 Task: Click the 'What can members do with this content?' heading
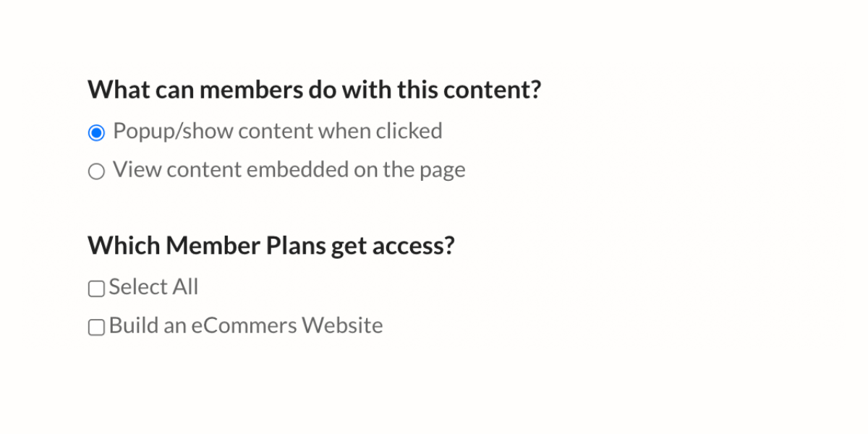(x=315, y=90)
